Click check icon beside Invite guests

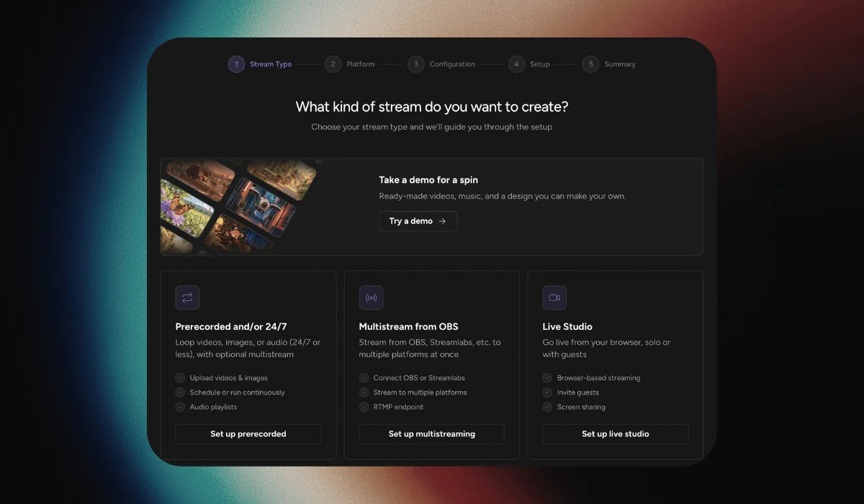pos(548,392)
